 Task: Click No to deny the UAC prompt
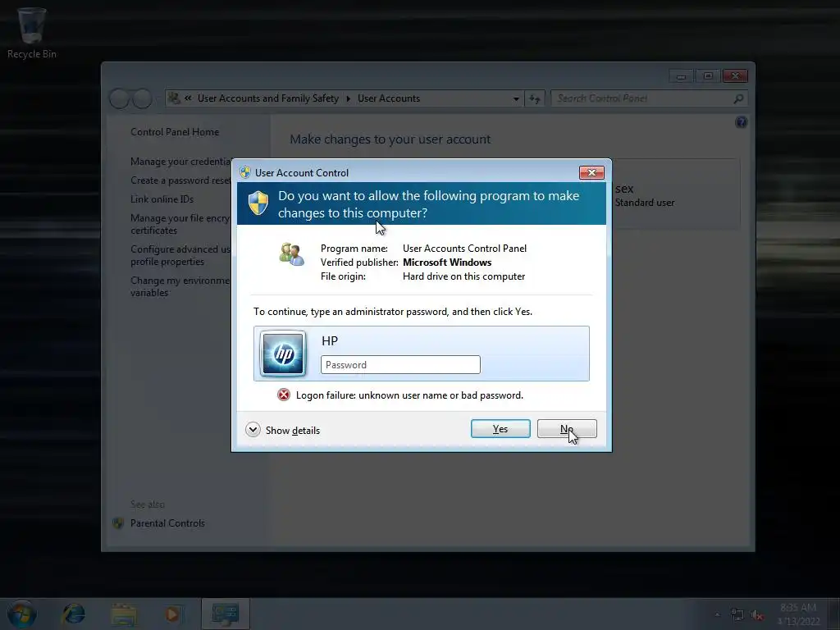567,428
